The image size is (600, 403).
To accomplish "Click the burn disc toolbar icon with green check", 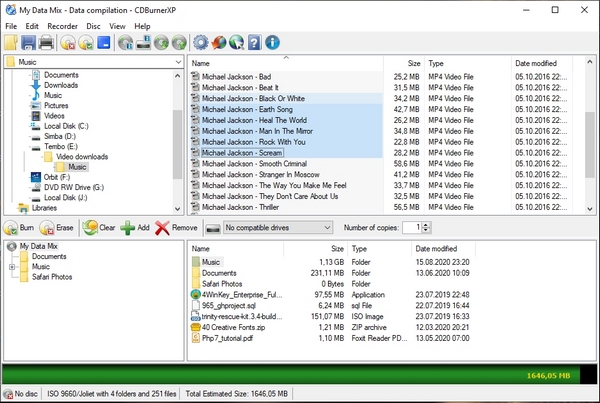I will (x=86, y=42).
